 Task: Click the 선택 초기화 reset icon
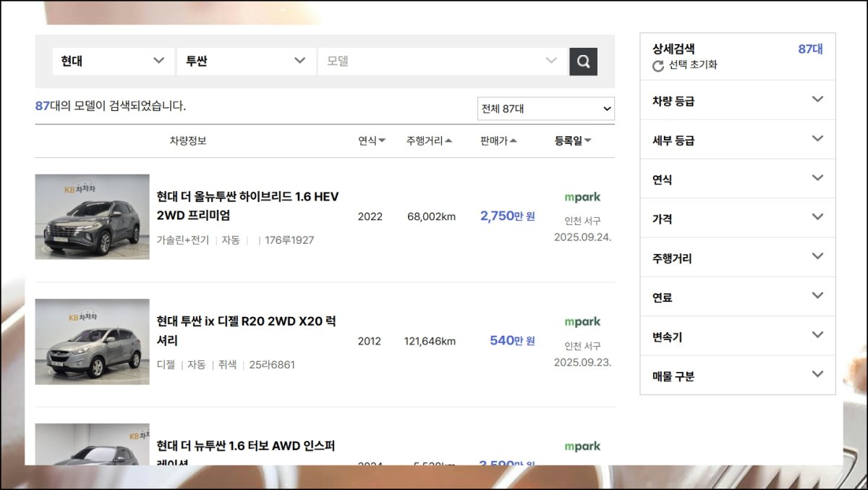(658, 66)
